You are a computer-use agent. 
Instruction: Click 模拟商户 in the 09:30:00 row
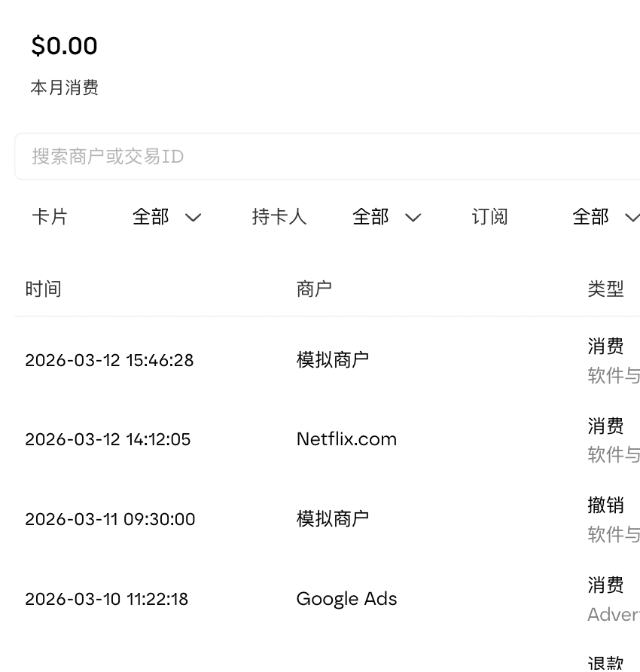tap(332, 519)
